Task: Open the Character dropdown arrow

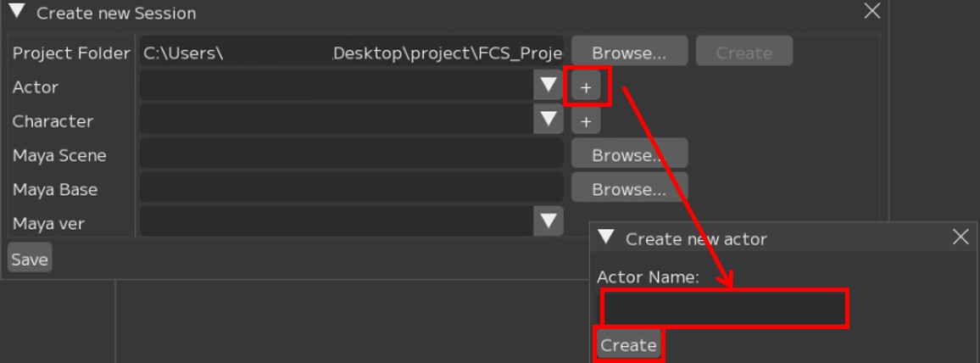Action: coord(548,120)
